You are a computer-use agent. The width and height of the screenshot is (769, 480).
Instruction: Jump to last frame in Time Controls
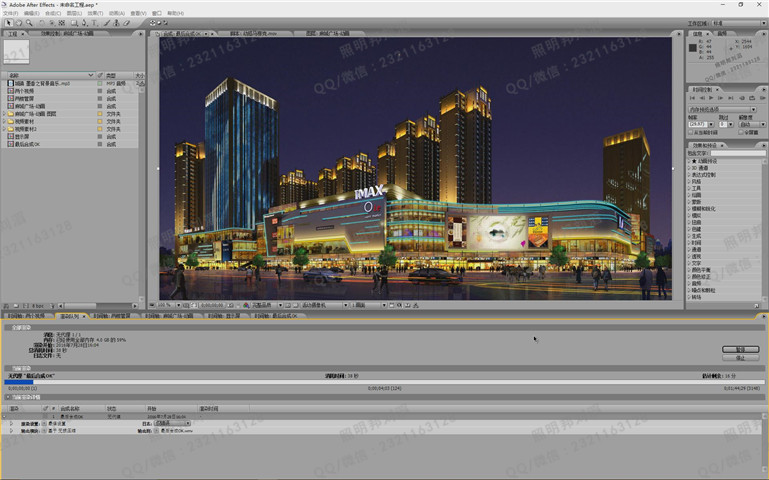coord(731,98)
